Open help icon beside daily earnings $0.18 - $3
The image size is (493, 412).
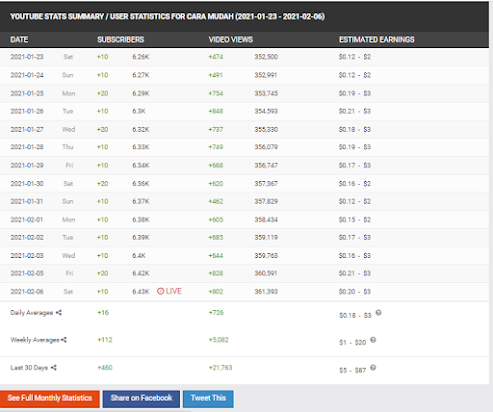(x=378, y=313)
